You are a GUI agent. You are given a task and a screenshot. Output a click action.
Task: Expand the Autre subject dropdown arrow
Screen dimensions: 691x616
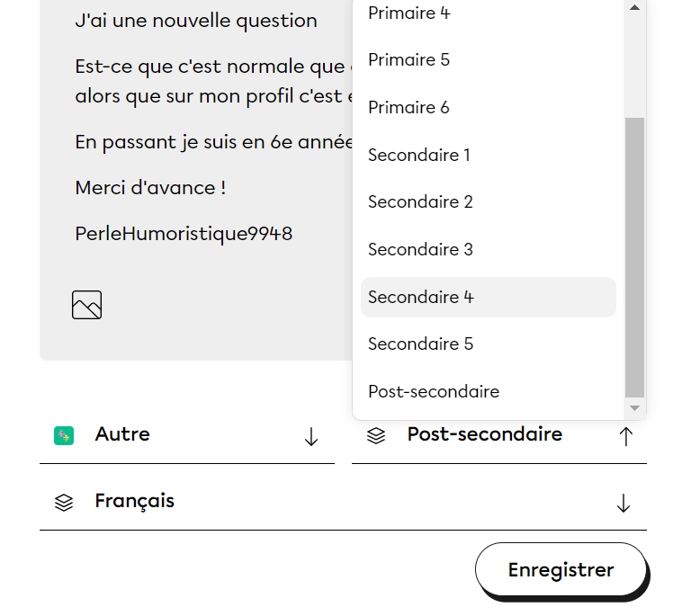coord(311,437)
